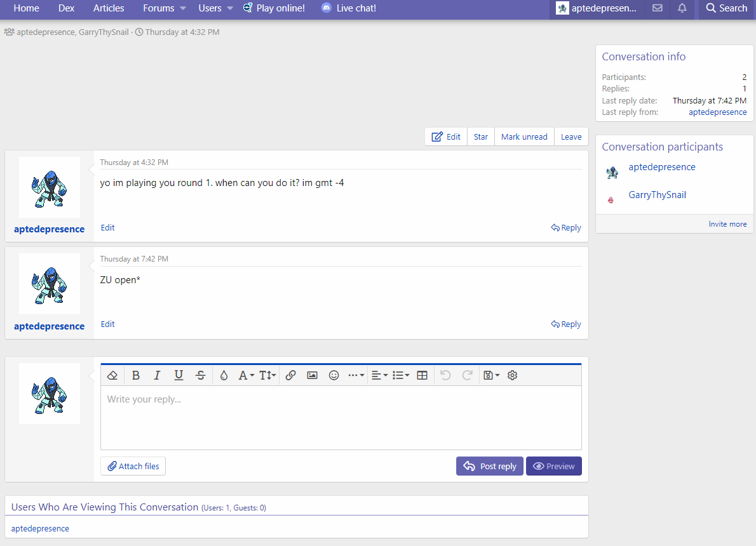The width and height of the screenshot is (756, 546).
Task: Toggle bold formatting
Action: [x=135, y=375]
